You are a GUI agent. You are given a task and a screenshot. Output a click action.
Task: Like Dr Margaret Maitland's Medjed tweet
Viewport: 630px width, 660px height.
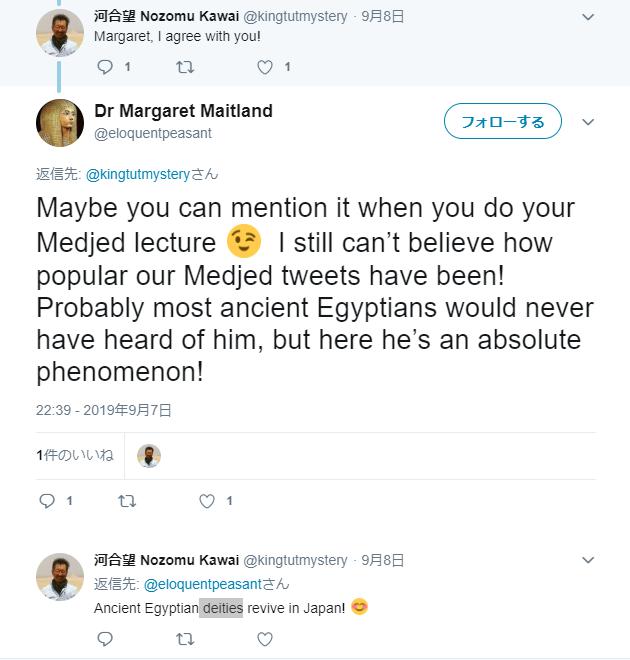click(x=208, y=501)
